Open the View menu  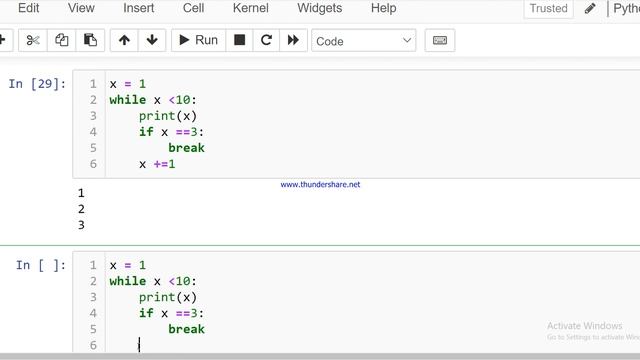pyautogui.click(x=81, y=8)
